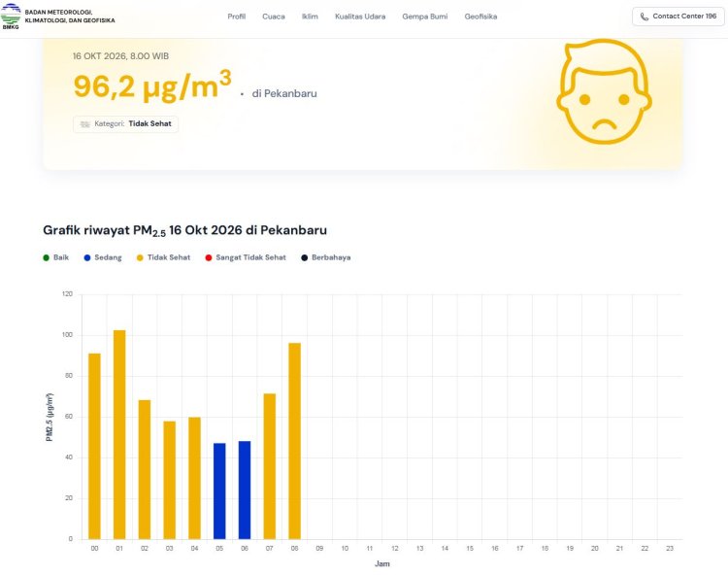Image resolution: width=728 pixels, height=576 pixels.
Task: Click the yellow bar for hour 04
Action: (194, 478)
